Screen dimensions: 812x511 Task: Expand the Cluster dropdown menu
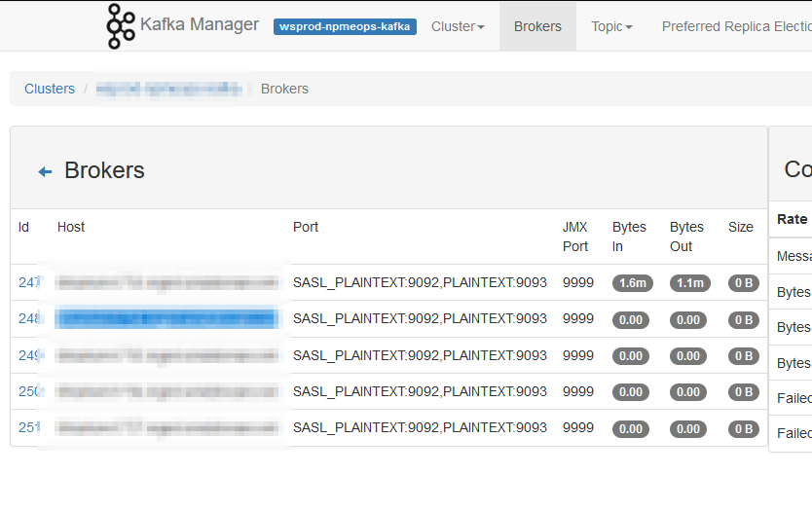point(458,26)
